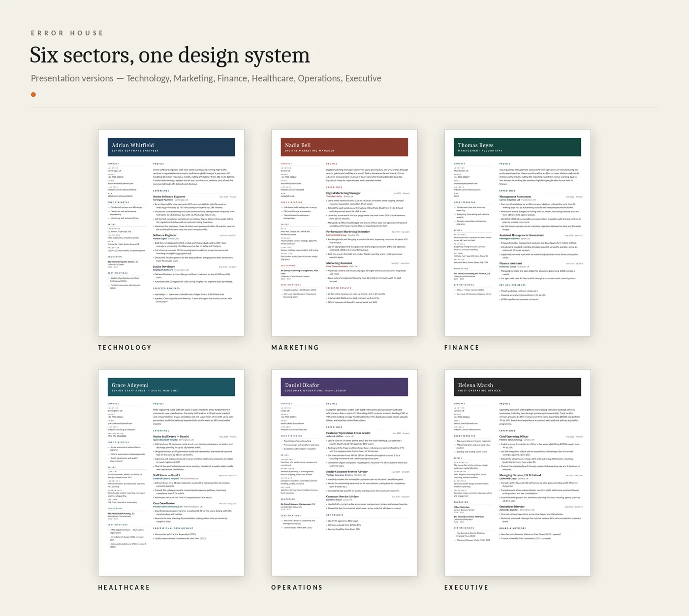Click 'Professional Development' section in Healthcare résumé
Screen dimensions: 689x616
click(x=173, y=528)
